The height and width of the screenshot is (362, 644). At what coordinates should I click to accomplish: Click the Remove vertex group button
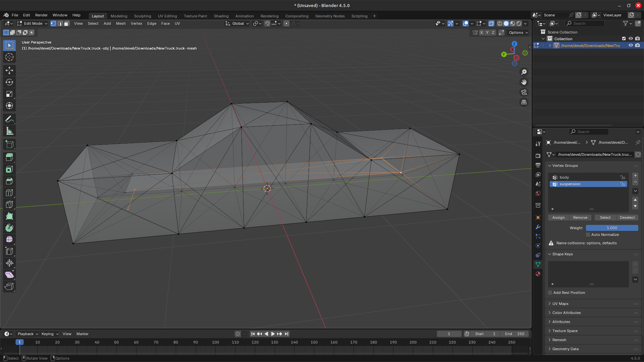(580, 218)
